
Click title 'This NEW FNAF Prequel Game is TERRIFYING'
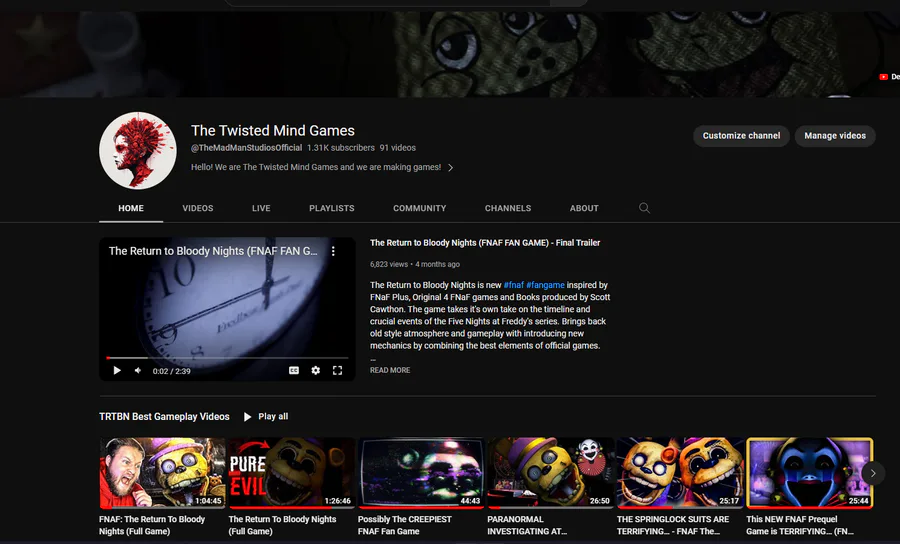click(800, 525)
